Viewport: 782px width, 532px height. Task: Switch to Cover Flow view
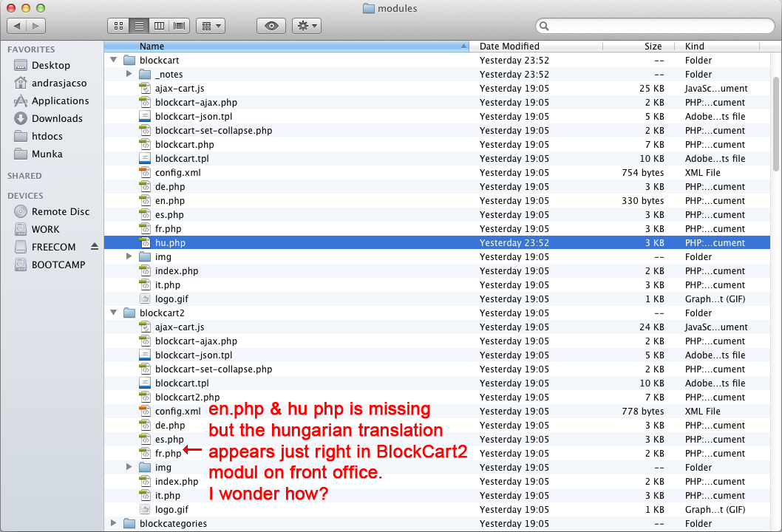(x=179, y=26)
